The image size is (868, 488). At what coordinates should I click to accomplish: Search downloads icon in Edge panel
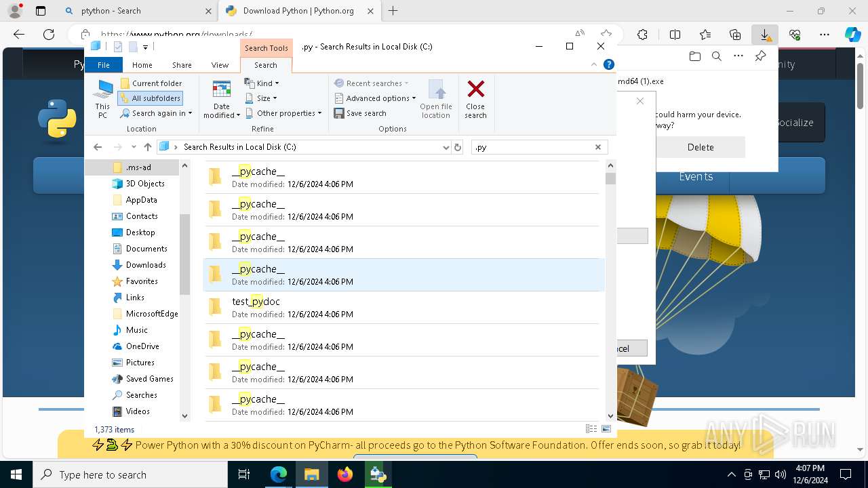click(716, 56)
